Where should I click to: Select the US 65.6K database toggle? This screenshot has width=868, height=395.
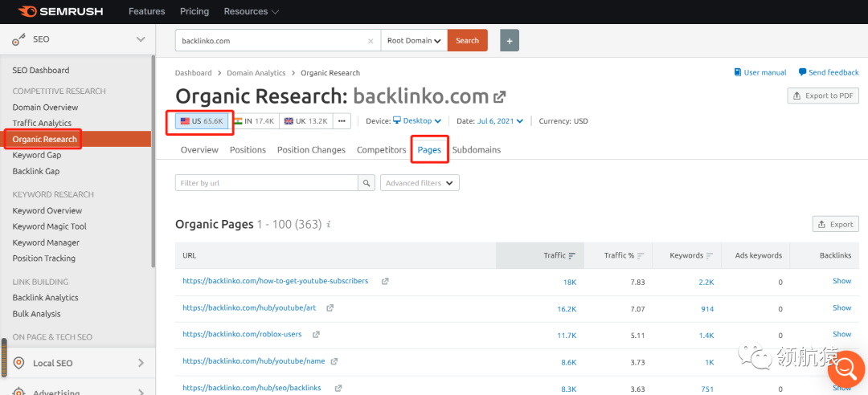pos(202,121)
